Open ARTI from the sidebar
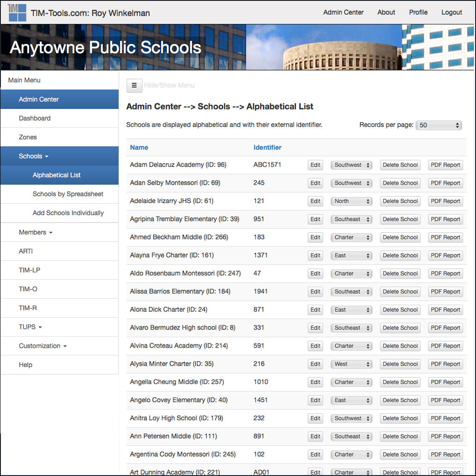The width and height of the screenshot is (476, 476). click(60, 251)
